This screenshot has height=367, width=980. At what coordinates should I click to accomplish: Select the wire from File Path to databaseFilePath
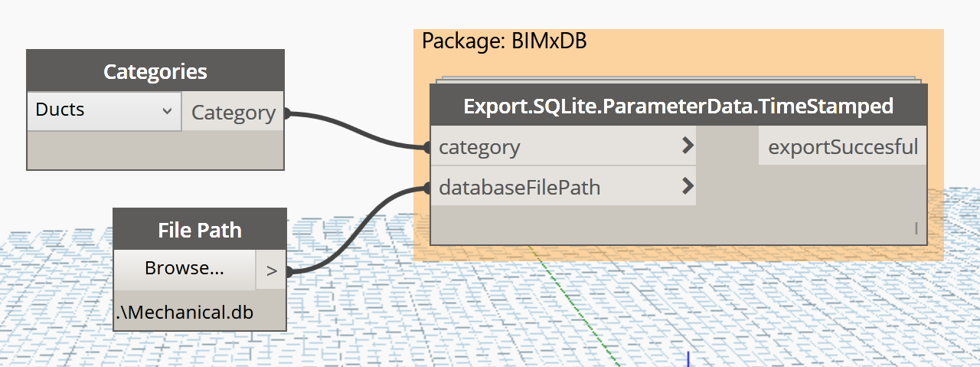(360, 230)
